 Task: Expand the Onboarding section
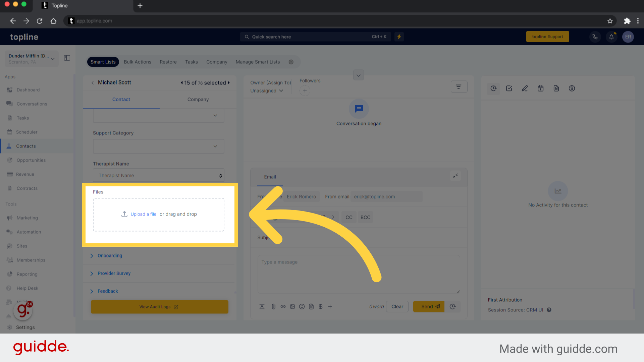(109, 255)
